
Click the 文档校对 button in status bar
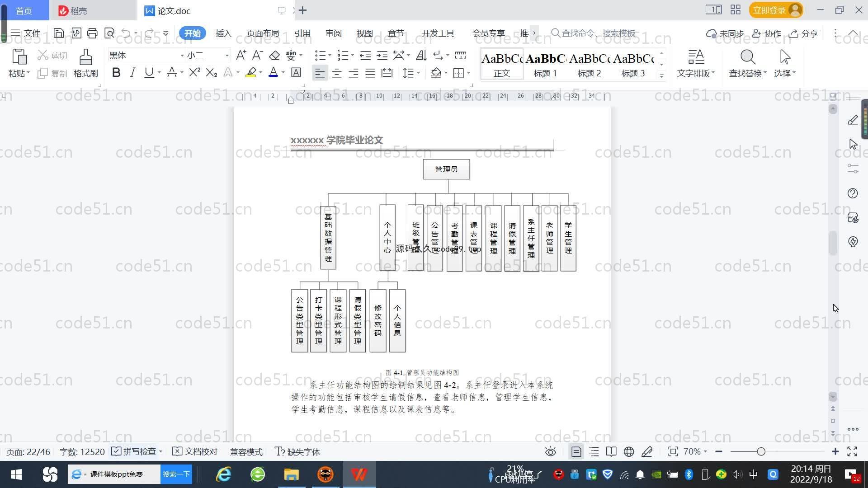point(195,452)
